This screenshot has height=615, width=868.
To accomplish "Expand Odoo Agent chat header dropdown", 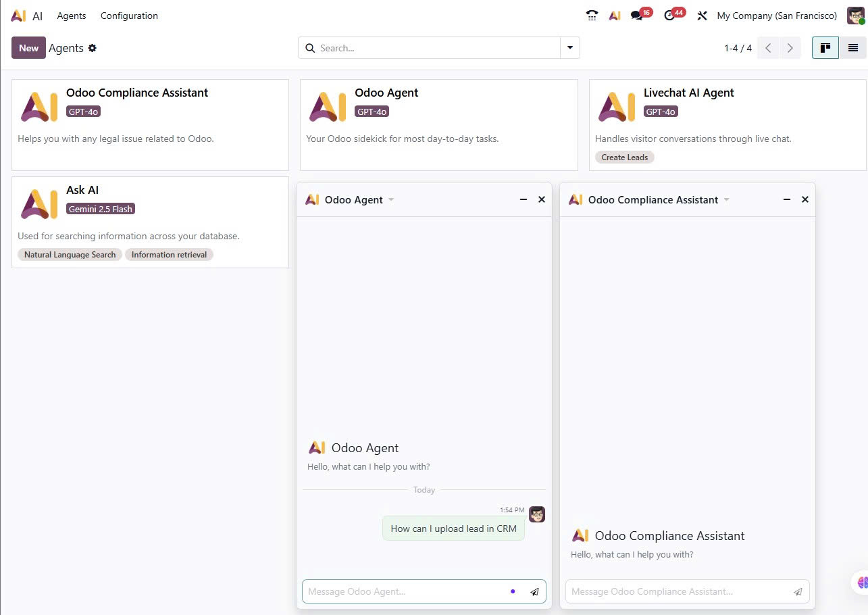I will pos(391,200).
